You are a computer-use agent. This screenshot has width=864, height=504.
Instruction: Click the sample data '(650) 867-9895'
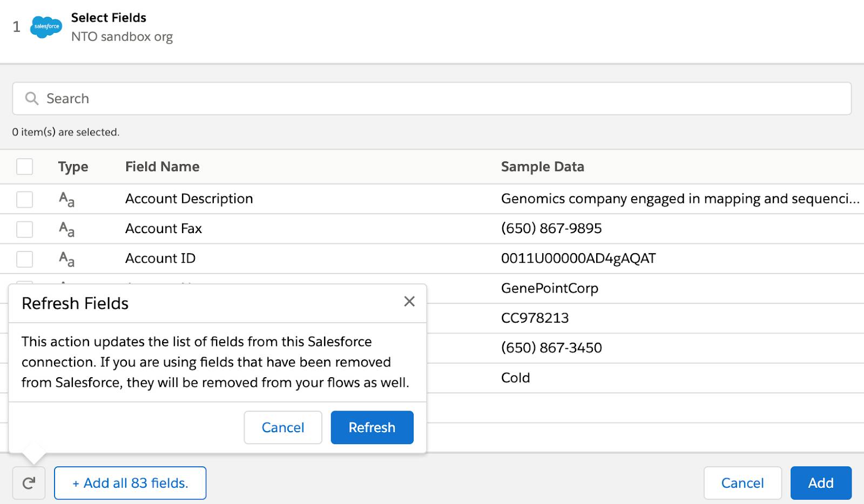pyautogui.click(x=551, y=228)
